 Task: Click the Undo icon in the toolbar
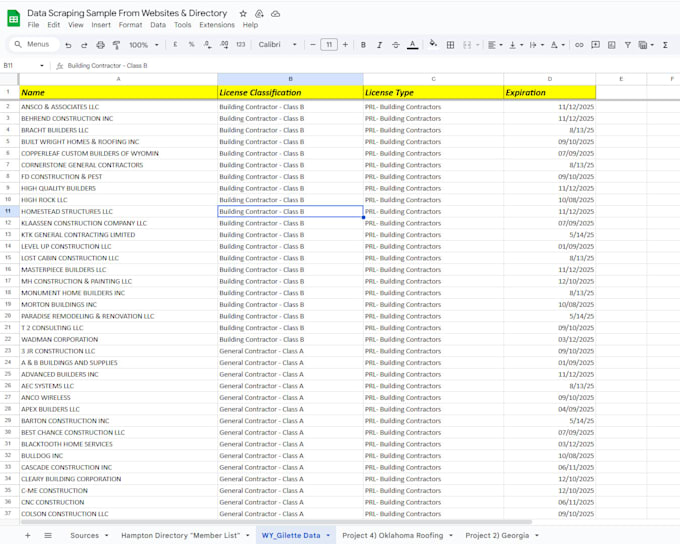(x=68, y=45)
